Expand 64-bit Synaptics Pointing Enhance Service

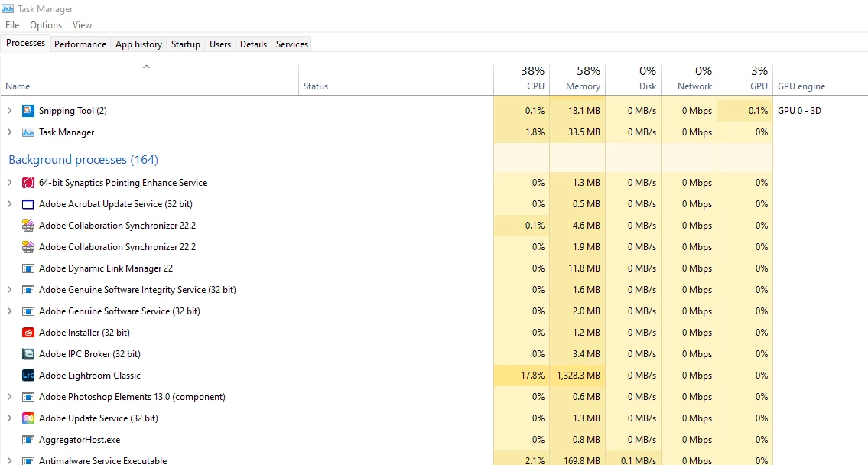click(x=9, y=183)
